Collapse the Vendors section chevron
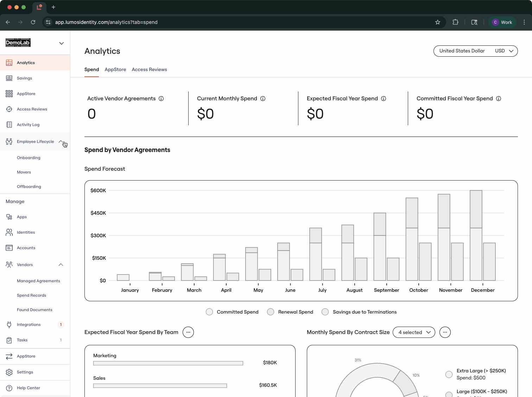The width and height of the screenshot is (532, 397). [61, 265]
